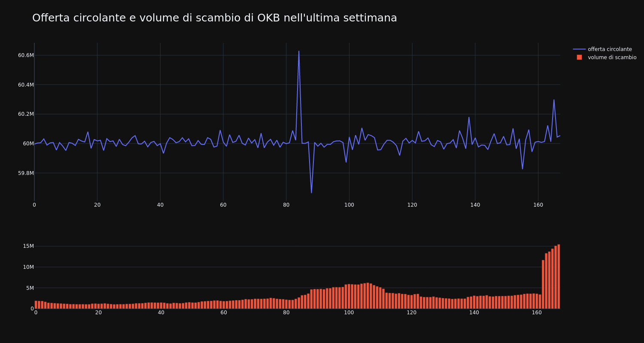Click the 0 y-axis label of volume chart
Viewport: 644px width, 343px height.
32,309
